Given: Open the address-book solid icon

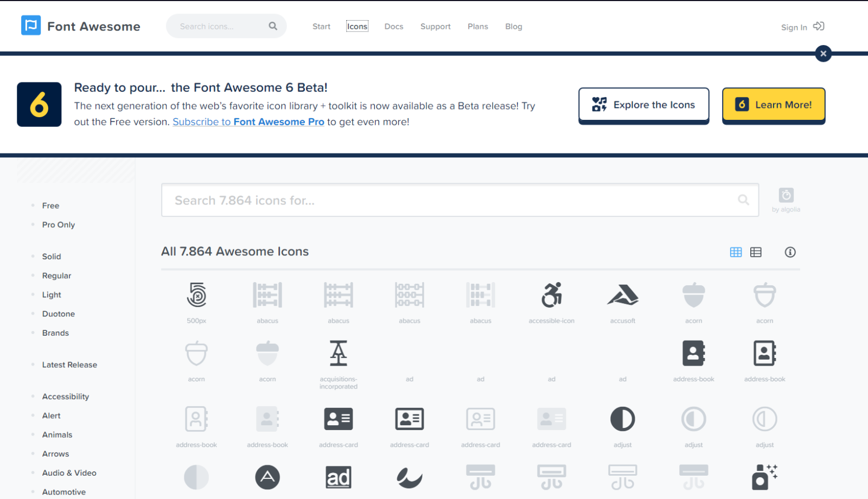Looking at the screenshot, I should (693, 353).
